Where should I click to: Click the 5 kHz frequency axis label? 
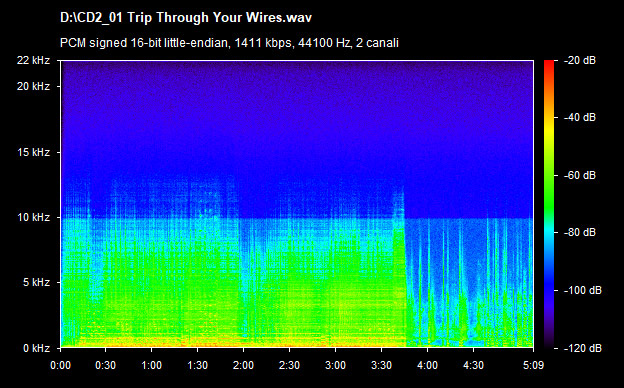[36, 283]
